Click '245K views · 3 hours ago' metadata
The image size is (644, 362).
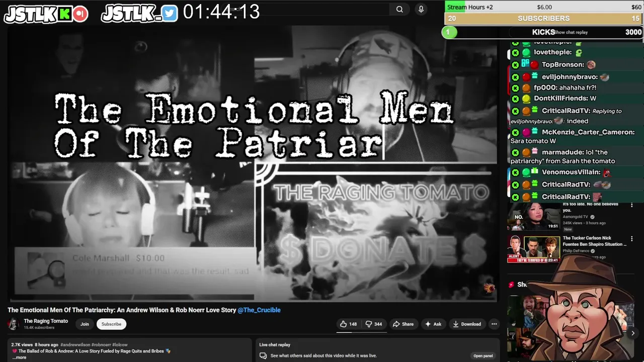[584, 223]
